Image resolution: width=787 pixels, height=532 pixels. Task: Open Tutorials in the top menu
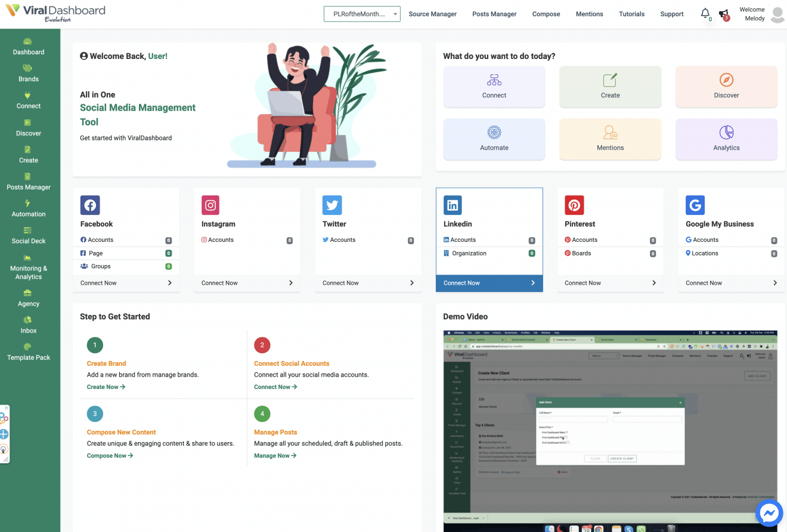pyautogui.click(x=631, y=14)
